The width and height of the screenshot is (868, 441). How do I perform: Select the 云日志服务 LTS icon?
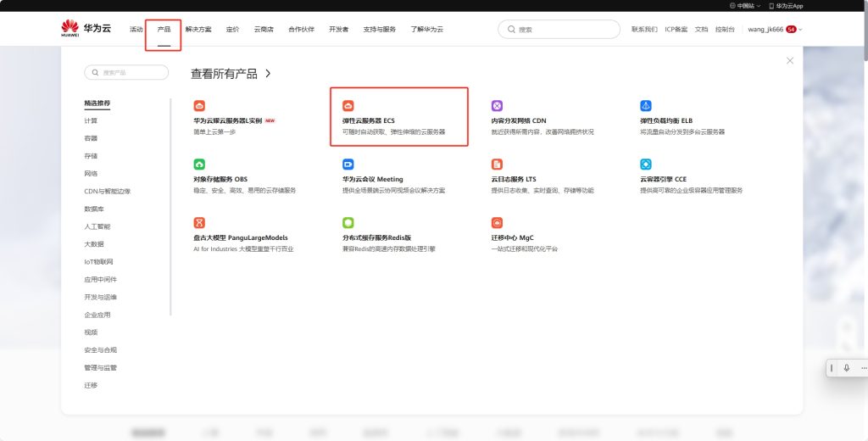(497, 165)
